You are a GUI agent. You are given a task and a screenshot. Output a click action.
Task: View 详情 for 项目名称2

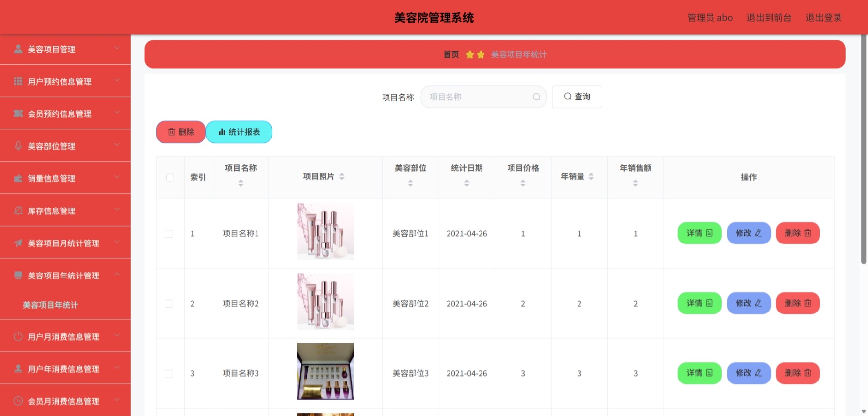(x=700, y=303)
